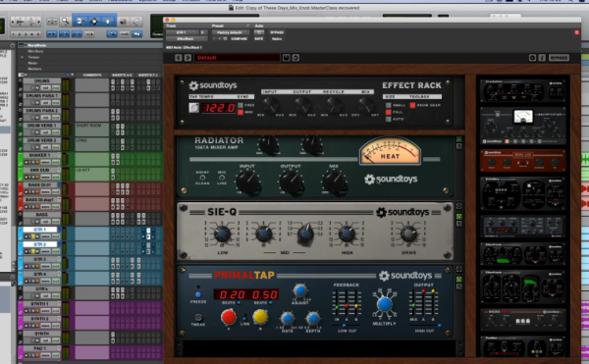The height and width of the screenshot is (364, 589).
Task: Select the Scrubber speaker tool
Action: click(124, 22)
